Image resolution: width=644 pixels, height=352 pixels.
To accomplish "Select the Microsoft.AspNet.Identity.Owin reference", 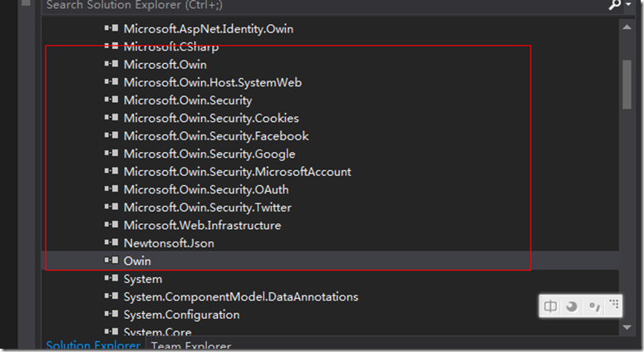I will [208, 29].
